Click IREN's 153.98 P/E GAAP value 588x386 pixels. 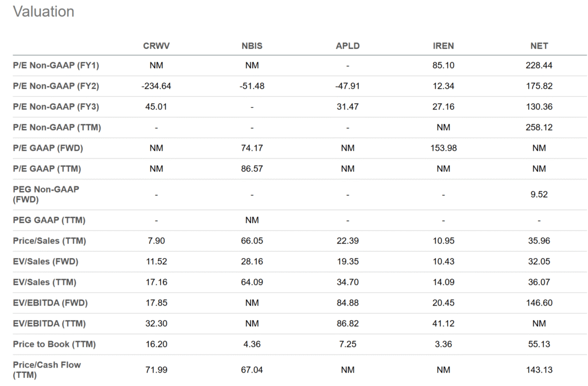(x=443, y=148)
